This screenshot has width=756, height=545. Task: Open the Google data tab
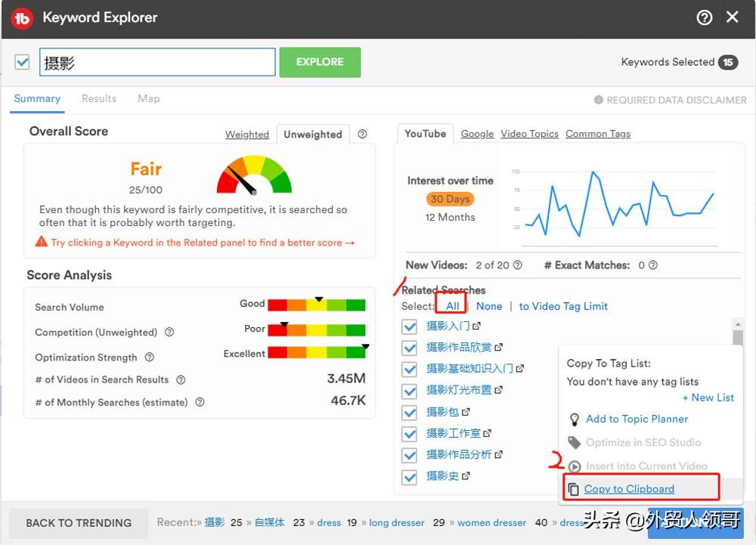point(477,134)
